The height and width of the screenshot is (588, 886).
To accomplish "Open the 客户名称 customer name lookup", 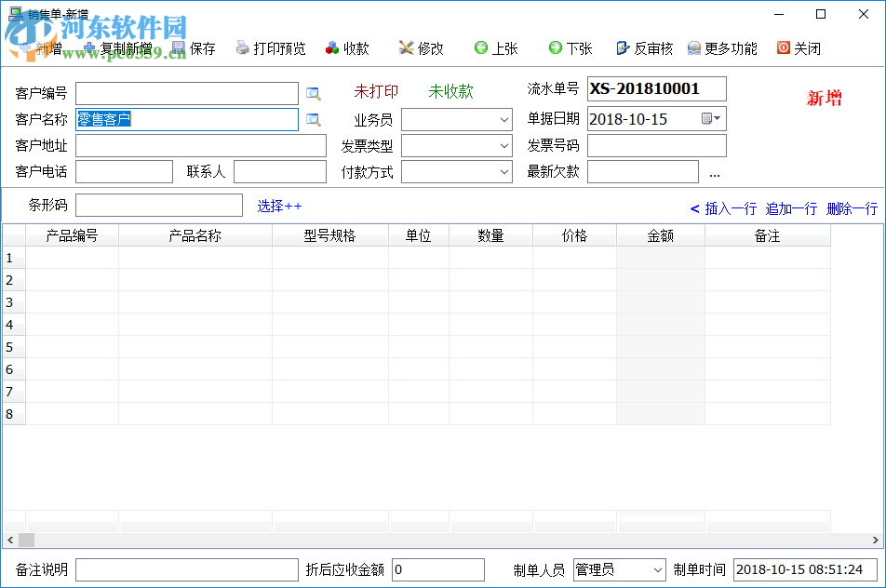I will [x=314, y=119].
